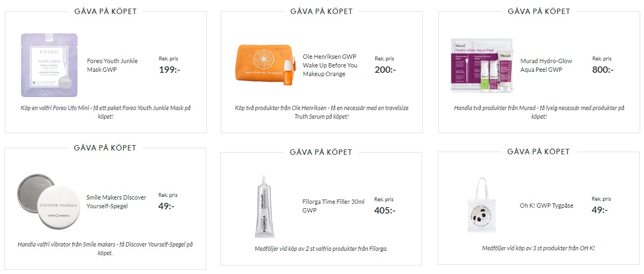Click the Murad lyxig necessär offer text
This screenshot has width=644, height=274.
click(x=539, y=112)
